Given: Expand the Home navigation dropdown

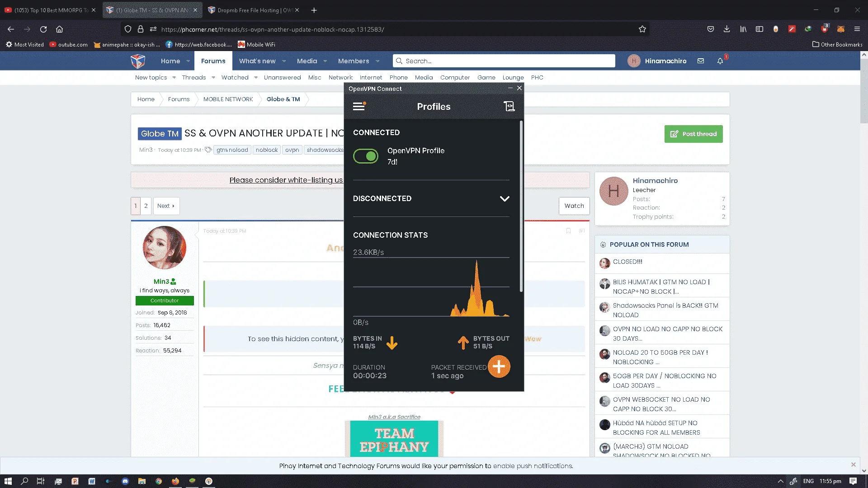Looking at the screenshot, I should [188, 61].
